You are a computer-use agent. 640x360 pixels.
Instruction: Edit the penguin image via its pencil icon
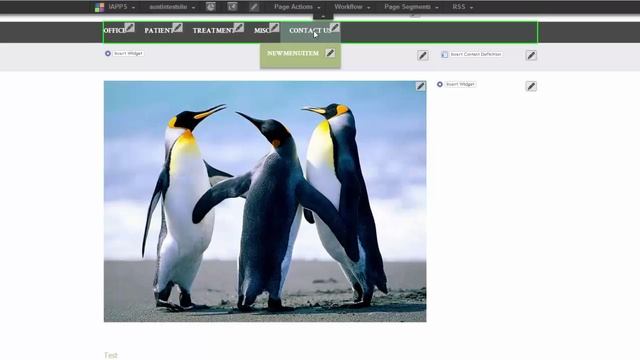click(420, 86)
